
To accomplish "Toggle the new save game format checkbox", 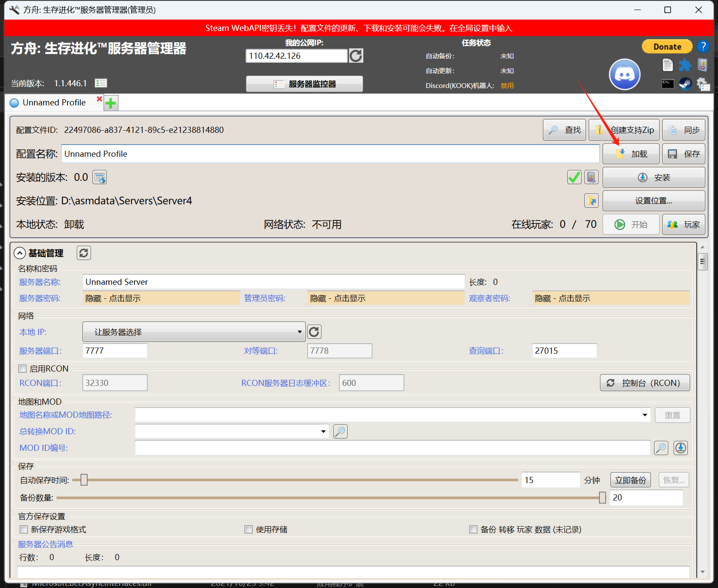I will click(x=24, y=529).
